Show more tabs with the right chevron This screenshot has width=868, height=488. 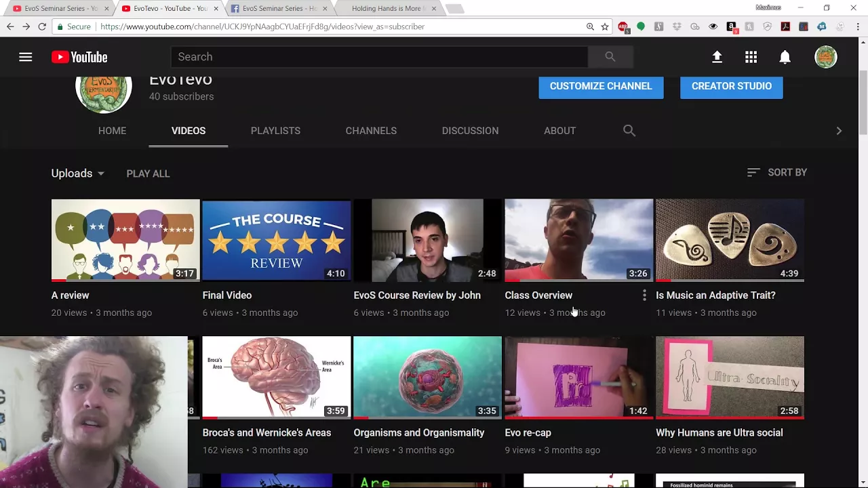pos(839,131)
